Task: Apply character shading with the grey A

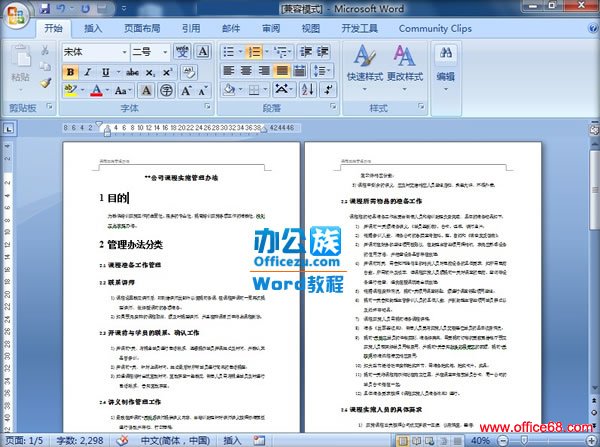Action: click(146, 91)
